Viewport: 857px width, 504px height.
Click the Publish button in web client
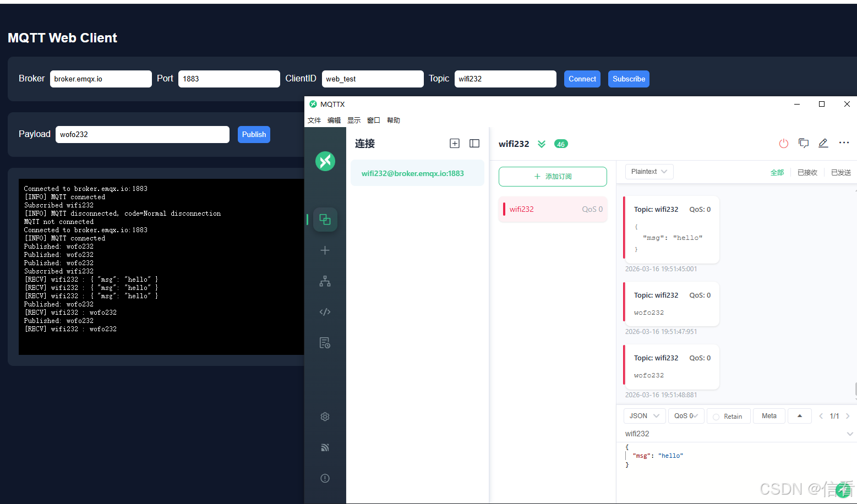coord(254,134)
